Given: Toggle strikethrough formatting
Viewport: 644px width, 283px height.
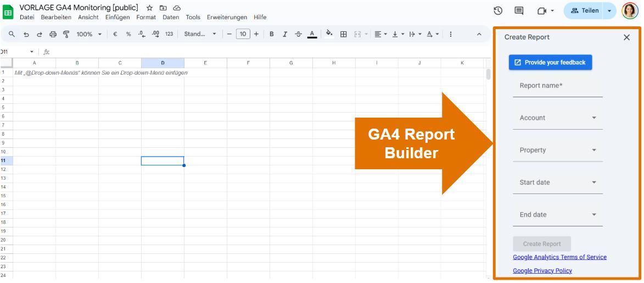Looking at the screenshot, I should [x=299, y=34].
